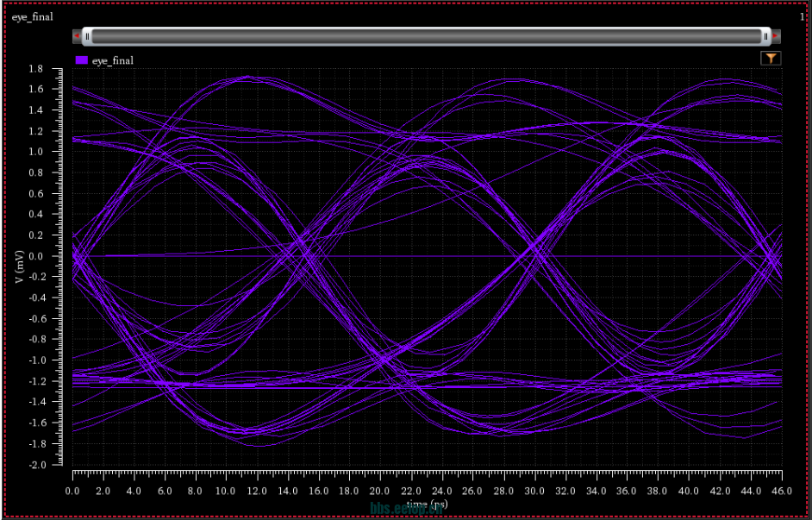Click the V (mV) y-axis label
Image resolution: width=812 pixels, height=520 pixels.
pos(19,266)
